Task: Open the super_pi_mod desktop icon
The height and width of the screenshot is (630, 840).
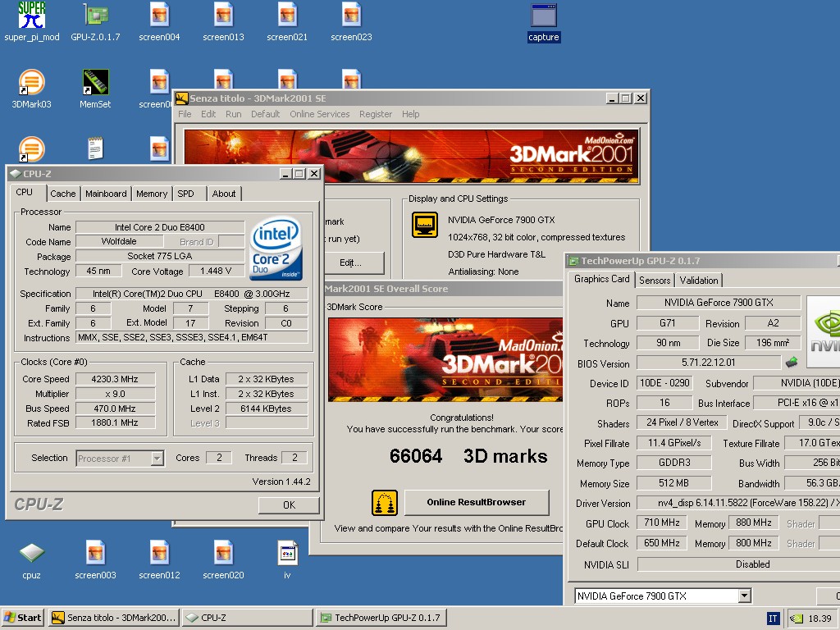Action: pyautogui.click(x=32, y=21)
